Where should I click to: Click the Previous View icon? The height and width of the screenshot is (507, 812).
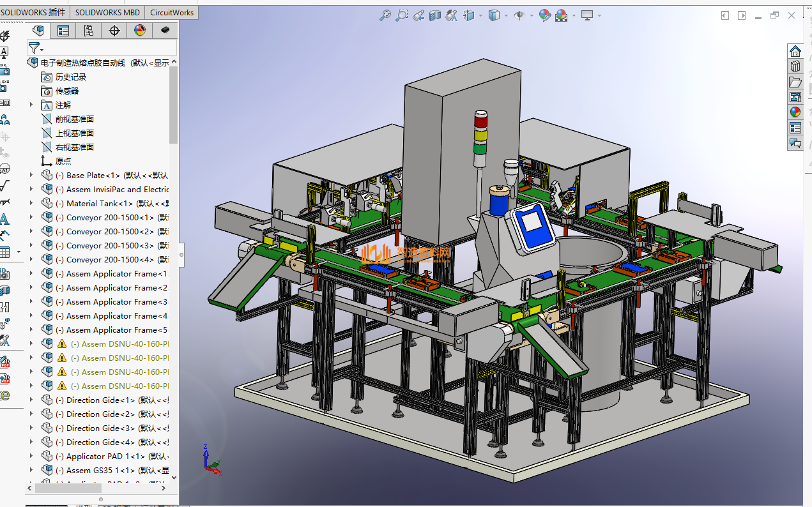point(418,15)
